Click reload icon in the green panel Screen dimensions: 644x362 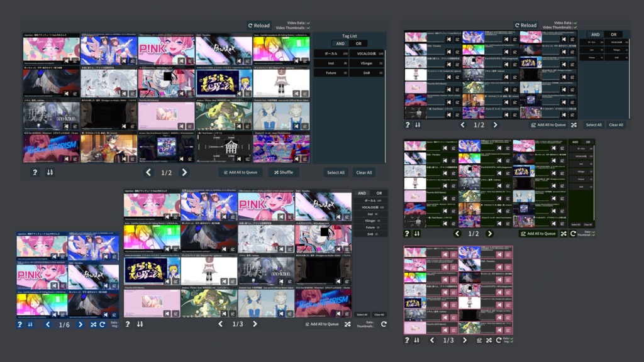pyautogui.click(x=573, y=234)
